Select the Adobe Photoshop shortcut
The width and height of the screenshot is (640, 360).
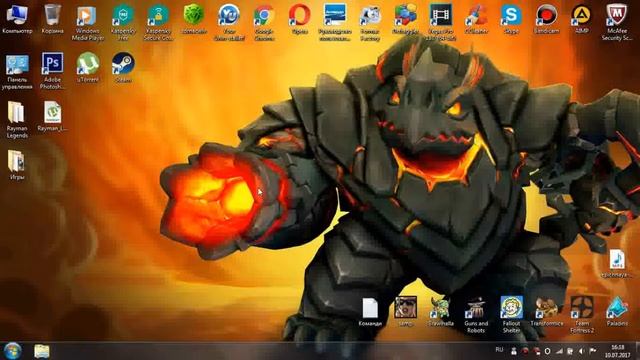(52, 71)
